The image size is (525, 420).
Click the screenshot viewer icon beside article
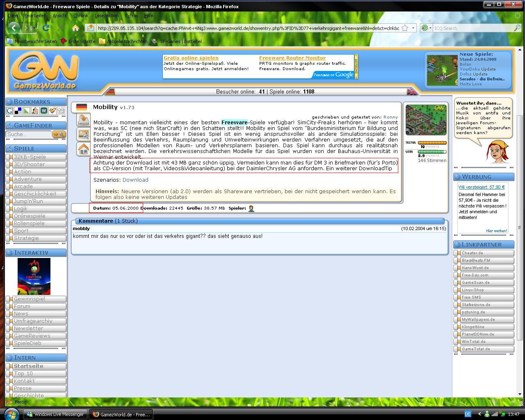83,134
